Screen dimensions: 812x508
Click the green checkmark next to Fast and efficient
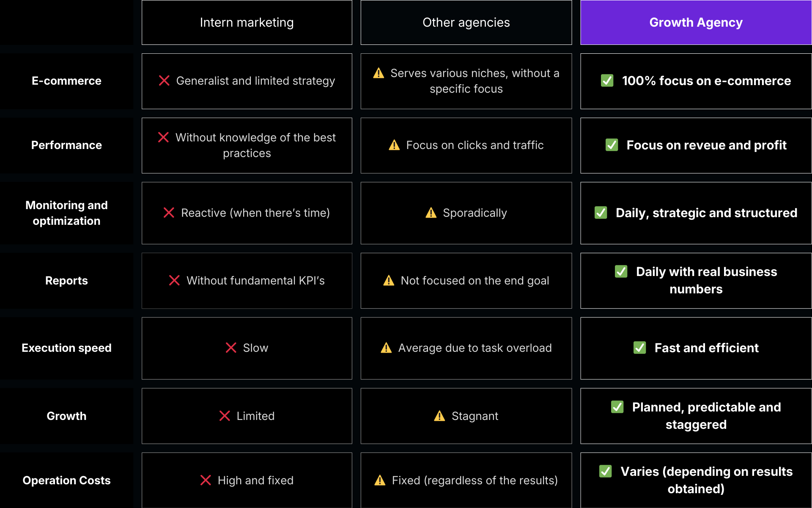[x=639, y=348]
